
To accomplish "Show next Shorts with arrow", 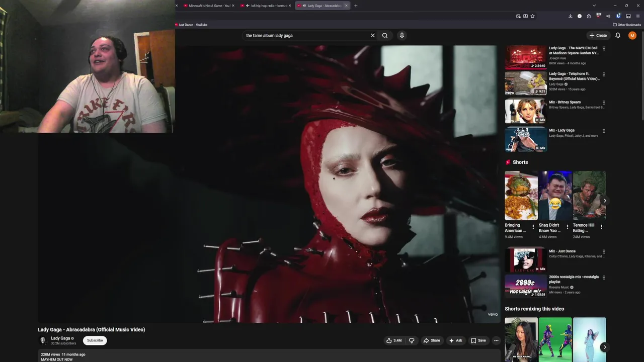I will pos(605,201).
